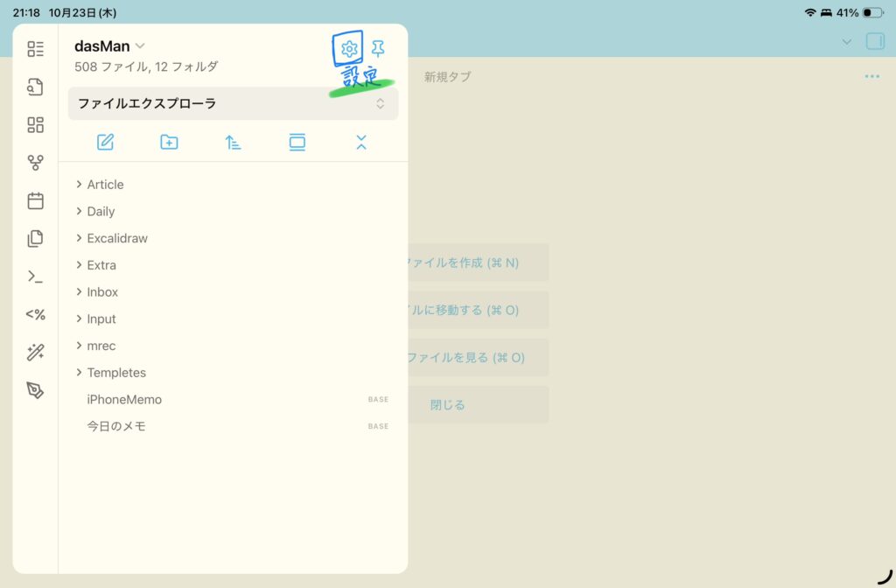Create a new note with pencil icon
The height and width of the screenshot is (588, 896).
click(106, 142)
